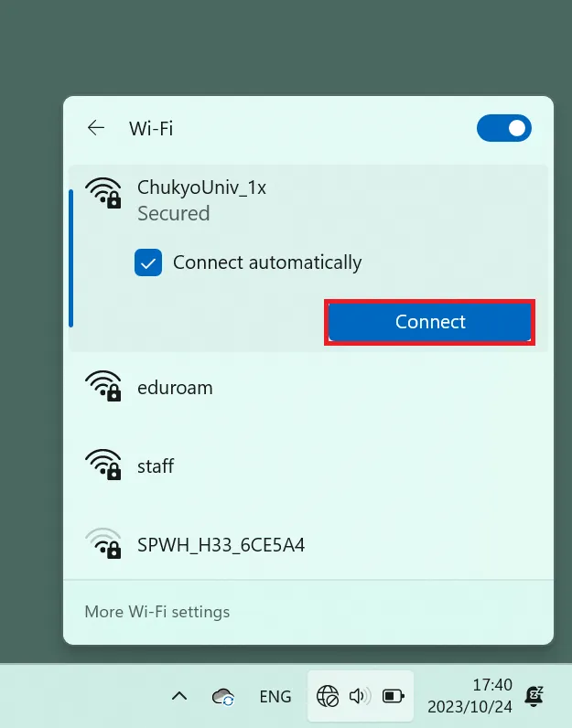Click the Connect button for ChukyoUniv_1x

[430, 322]
